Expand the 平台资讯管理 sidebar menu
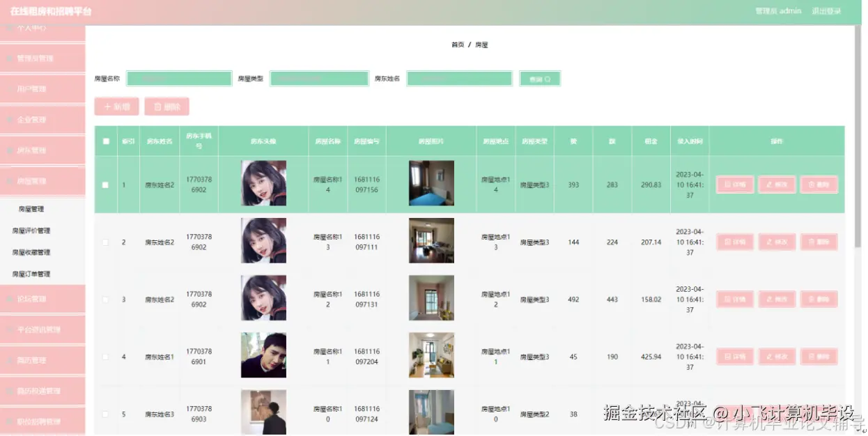This screenshot has width=868, height=436. [42, 329]
